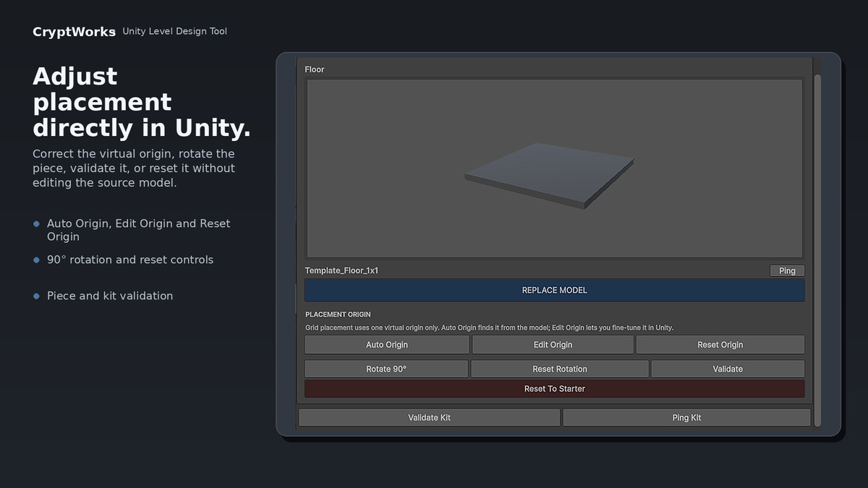Click the Validate button for this piece

[728, 369]
